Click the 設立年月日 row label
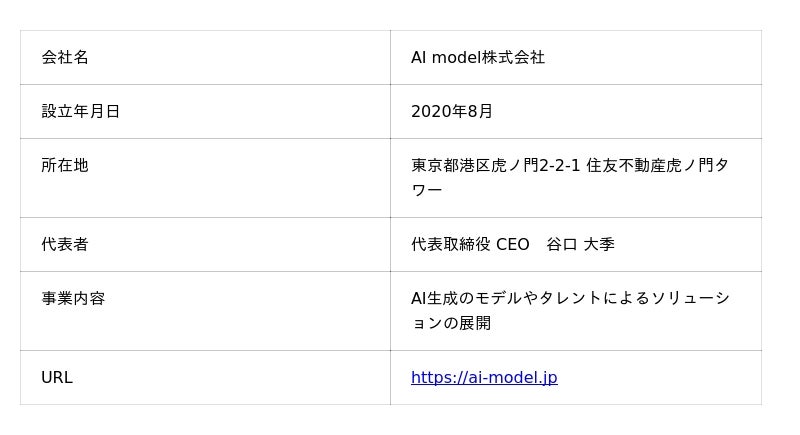The width and height of the screenshot is (800, 435). pos(80,112)
